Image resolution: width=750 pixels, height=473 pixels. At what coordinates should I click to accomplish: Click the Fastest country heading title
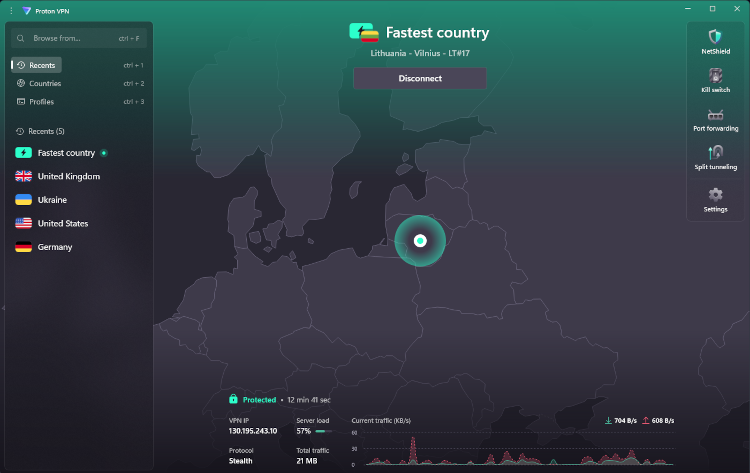[437, 33]
